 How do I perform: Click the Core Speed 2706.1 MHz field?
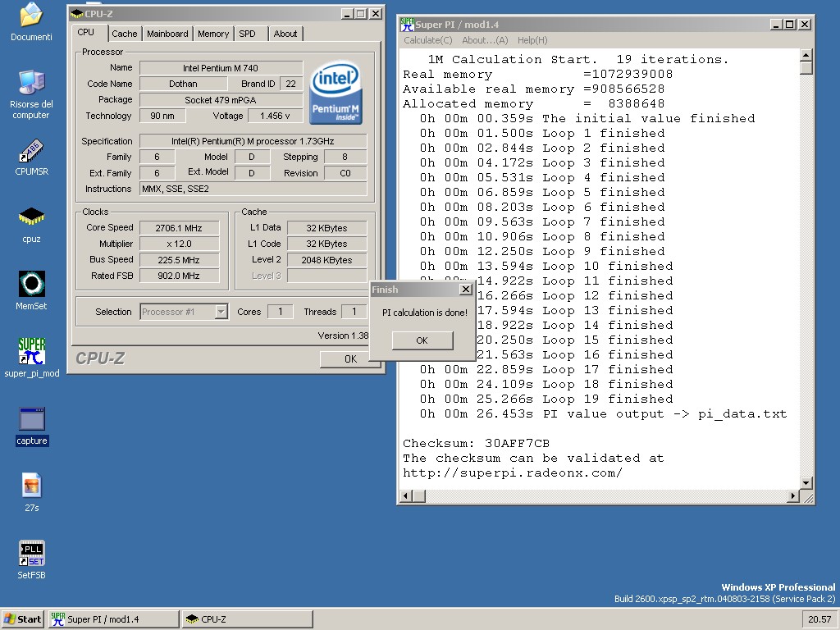[179, 228]
